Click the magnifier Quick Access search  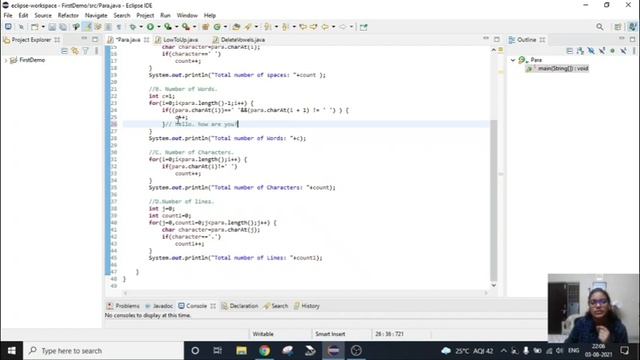coord(600,27)
